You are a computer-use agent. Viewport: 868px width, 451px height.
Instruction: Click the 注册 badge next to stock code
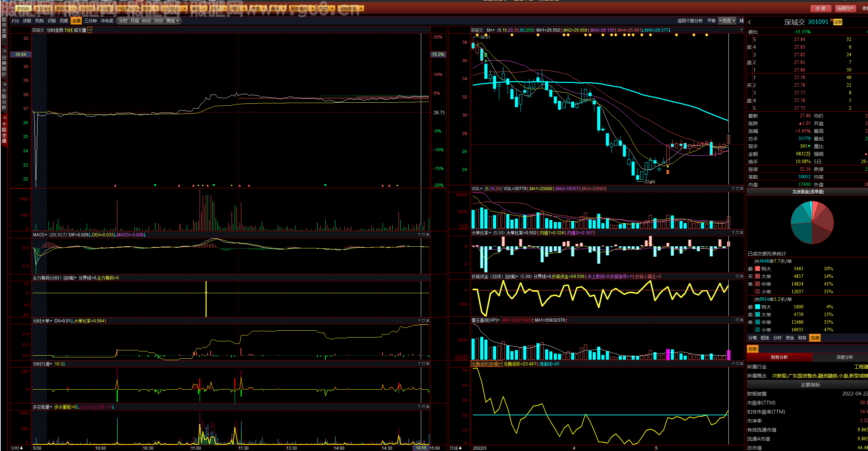click(x=838, y=22)
